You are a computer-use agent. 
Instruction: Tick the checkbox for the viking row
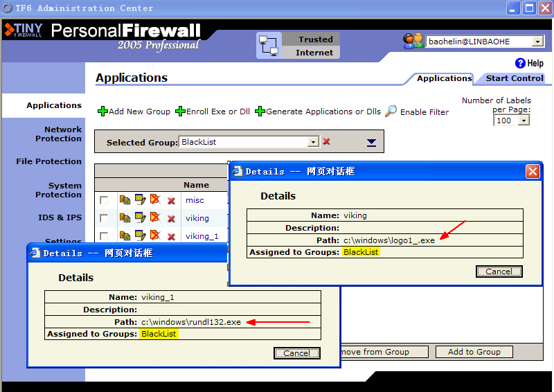click(104, 218)
